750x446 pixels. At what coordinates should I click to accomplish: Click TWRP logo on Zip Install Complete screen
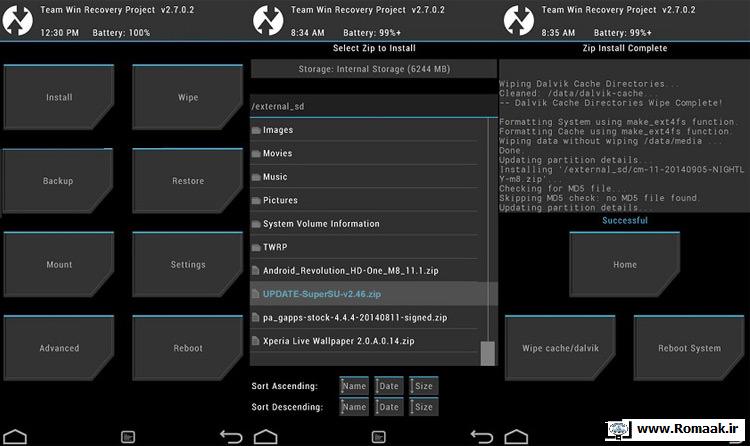tap(518, 20)
